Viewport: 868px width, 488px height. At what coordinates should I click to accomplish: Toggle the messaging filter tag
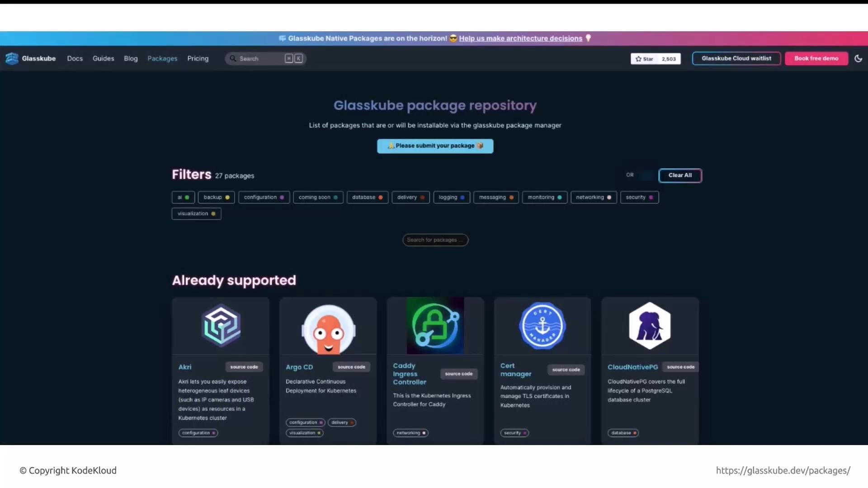point(496,197)
